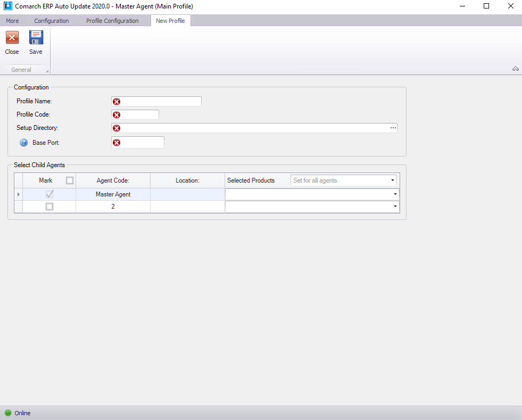Screen dimensions: 522x420
Task: Switch to the Profile Configuration tab
Action: pyautogui.click(x=112, y=21)
